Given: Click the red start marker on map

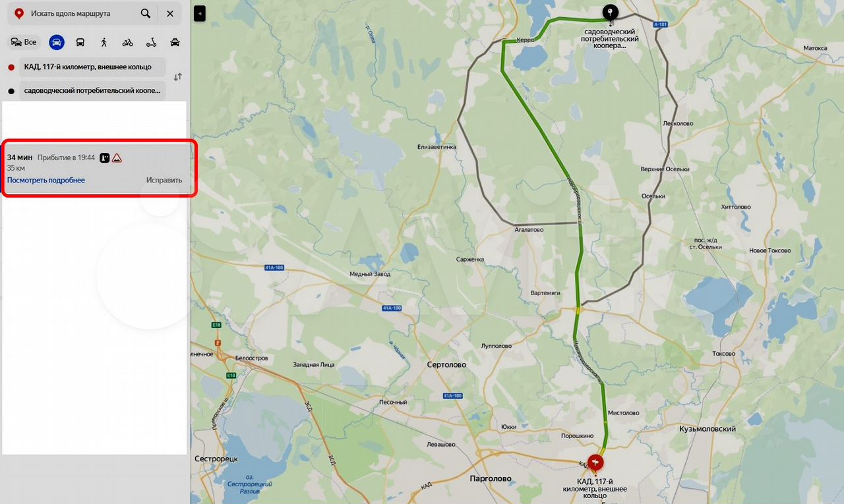Looking at the screenshot, I should click(596, 463).
